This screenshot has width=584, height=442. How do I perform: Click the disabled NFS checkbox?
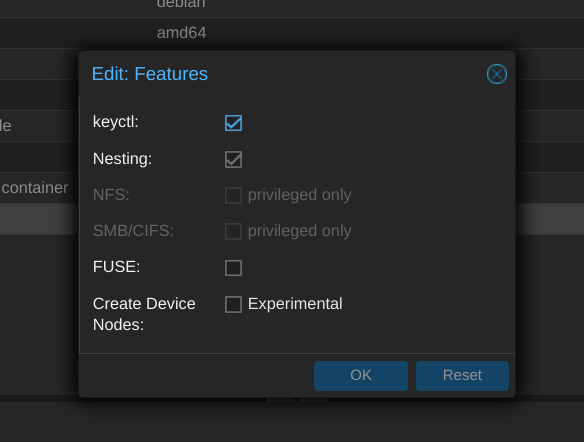pos(234,195)
